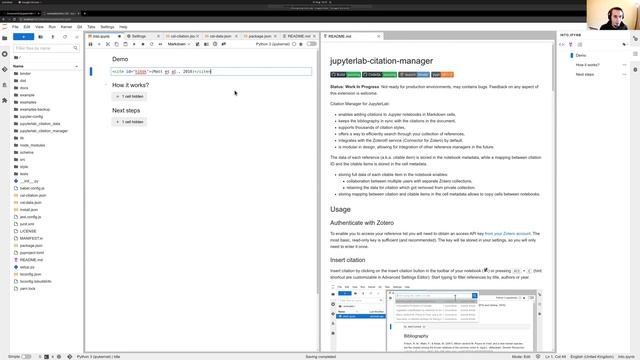This screenshot has height=360, width=640.
Task: Select the yarn.lock file
Action: pyautogui.click(x=27, y=289)
